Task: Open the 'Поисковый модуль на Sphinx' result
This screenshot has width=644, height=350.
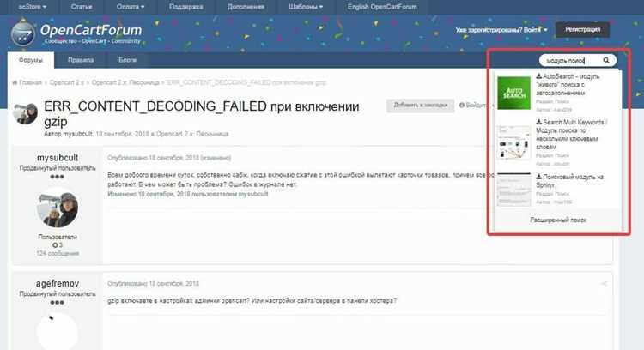Action: click(x=569, y=181)
